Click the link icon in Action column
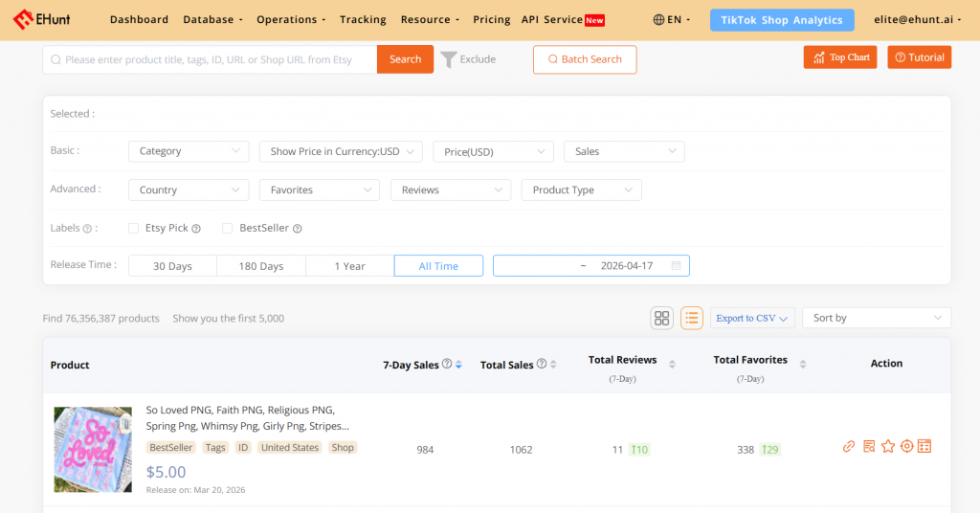The width and height of the screenshot is (980, 513). [x=849, y=446]
